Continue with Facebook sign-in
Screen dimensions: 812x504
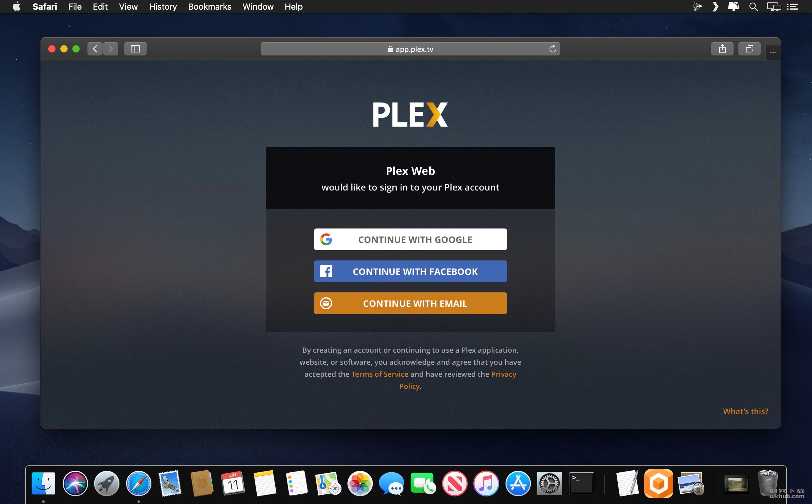click(x=410, y=271)
